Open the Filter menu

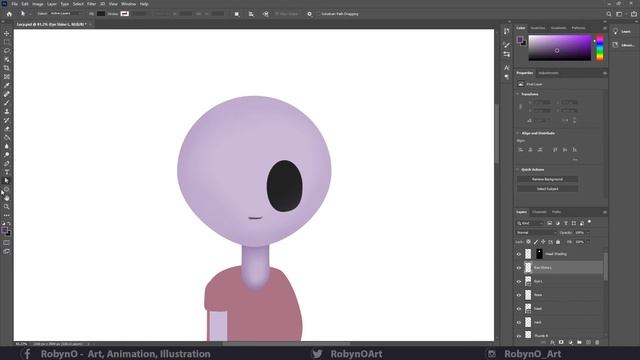pyautogui.click(x=91, y=4)
